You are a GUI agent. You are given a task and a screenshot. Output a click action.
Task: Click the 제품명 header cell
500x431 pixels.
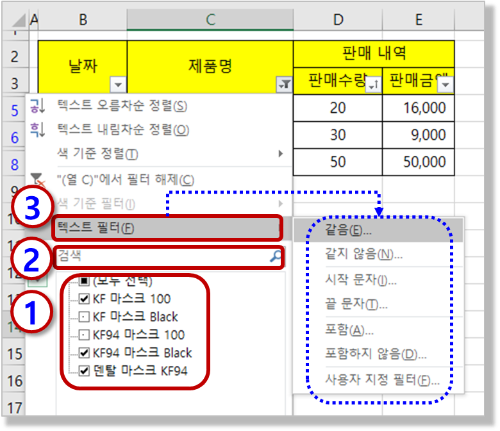(210, 67)
